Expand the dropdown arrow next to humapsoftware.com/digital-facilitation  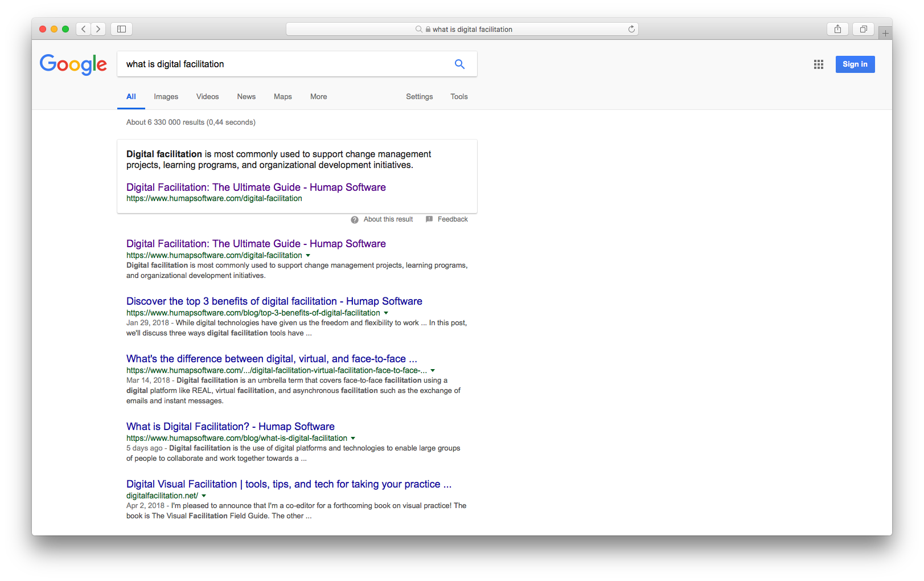pyautogui.click(x=308, y=255)
